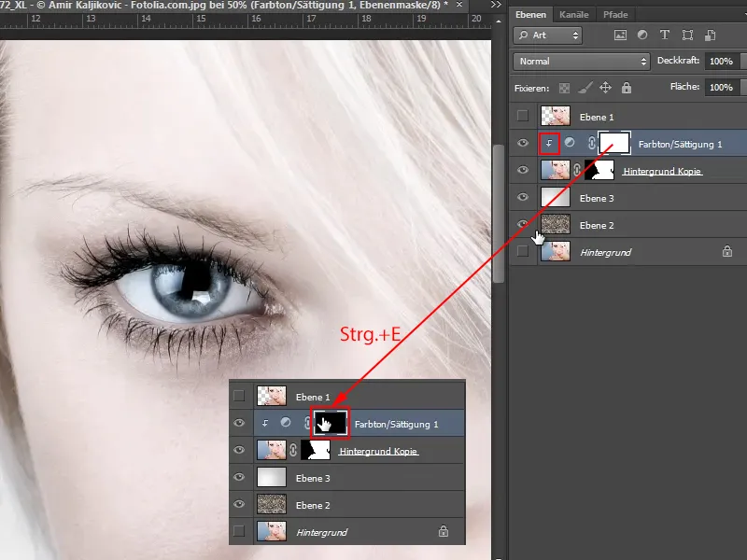
Task: Hide Hintergrund Kopie eye in Ebenen panel
Action: [x=523, y=170]
